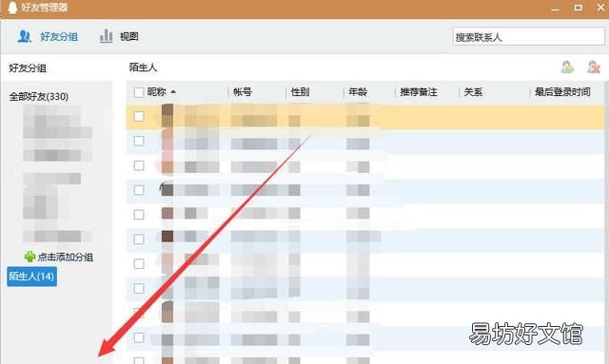Click the QQ penguin icon in title bar
This screenshot has width=609, height=364.
coord(12,7)
